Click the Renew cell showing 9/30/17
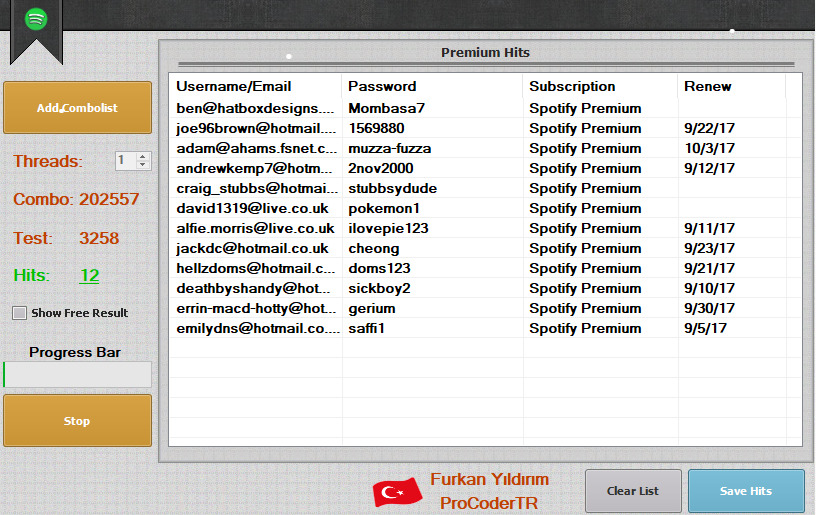 point(709,308)
